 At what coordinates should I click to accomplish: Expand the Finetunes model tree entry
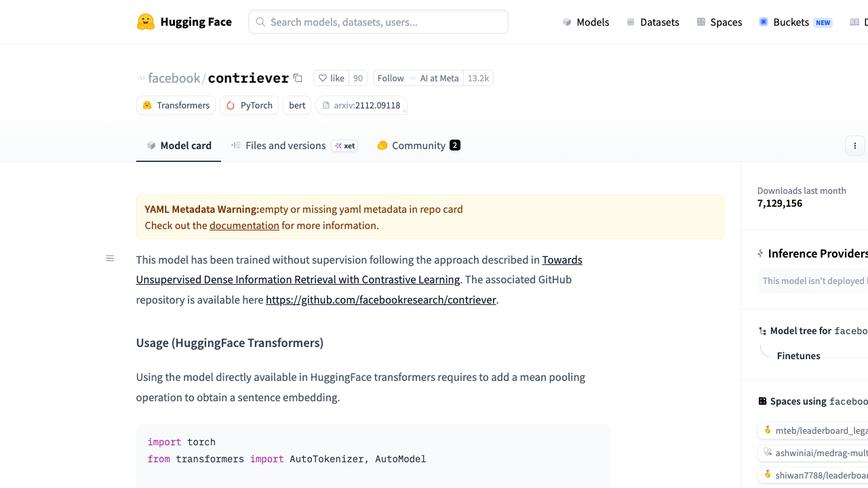799,356
